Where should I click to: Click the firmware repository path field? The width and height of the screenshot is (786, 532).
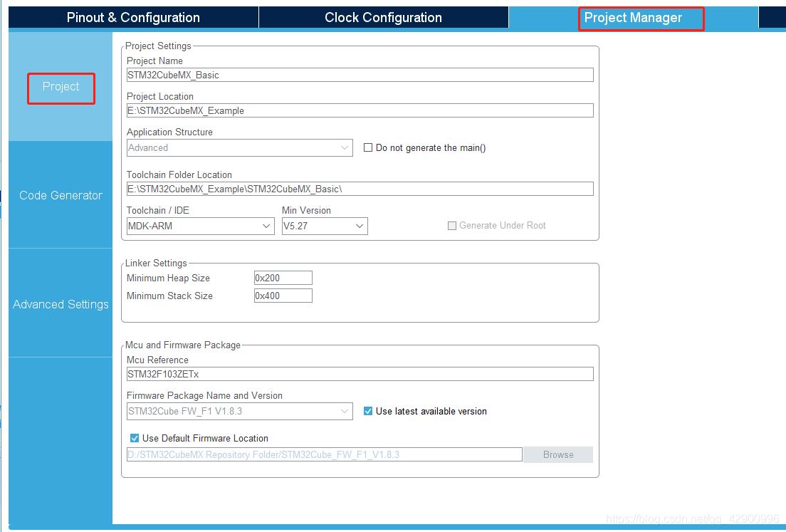click(325, 454)
